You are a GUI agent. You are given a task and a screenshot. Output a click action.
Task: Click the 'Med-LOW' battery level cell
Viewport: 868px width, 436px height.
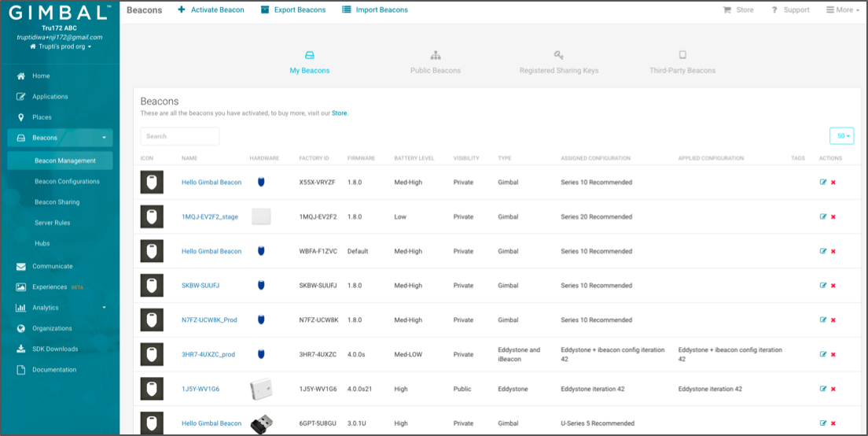click(409, 355)
